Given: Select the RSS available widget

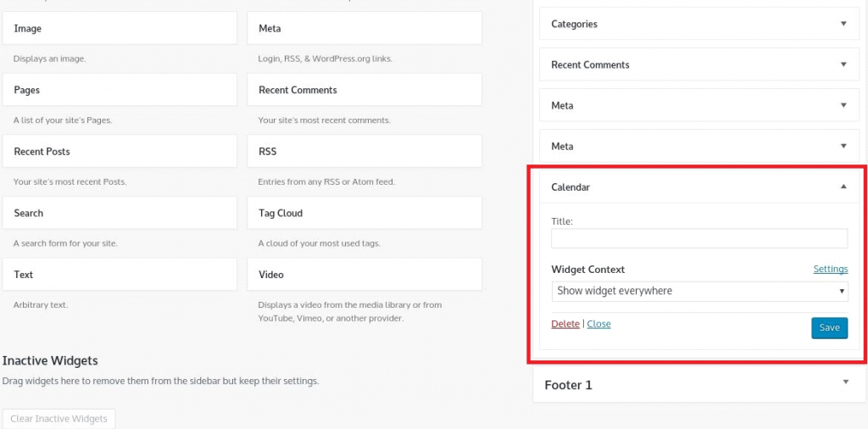Looking at the screenshot, I should click(x=364, y=152).
